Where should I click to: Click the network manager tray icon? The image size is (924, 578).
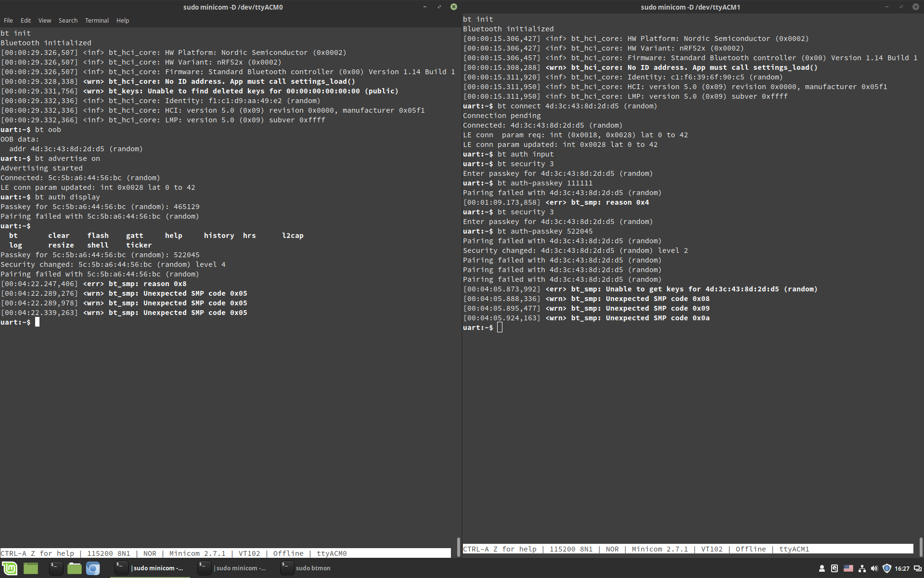[x=862, y=568]
